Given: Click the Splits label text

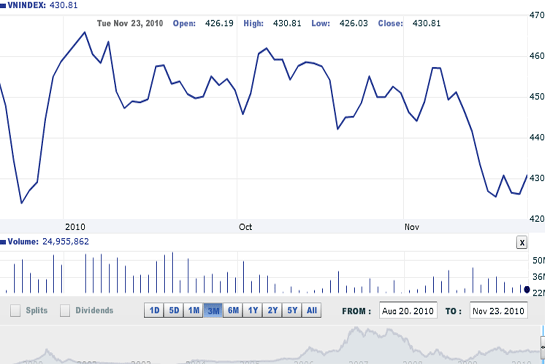Looking at the screenshot, I should [x=36, y=310].
